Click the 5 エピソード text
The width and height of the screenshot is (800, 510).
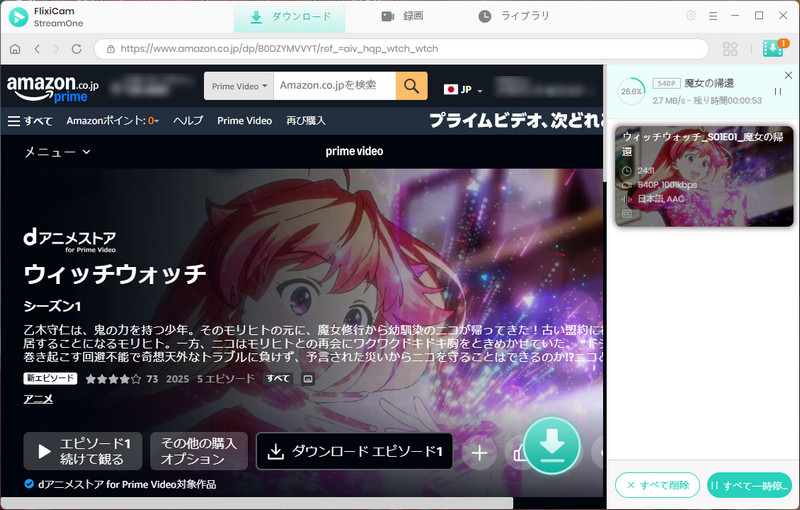coord(226,379)
